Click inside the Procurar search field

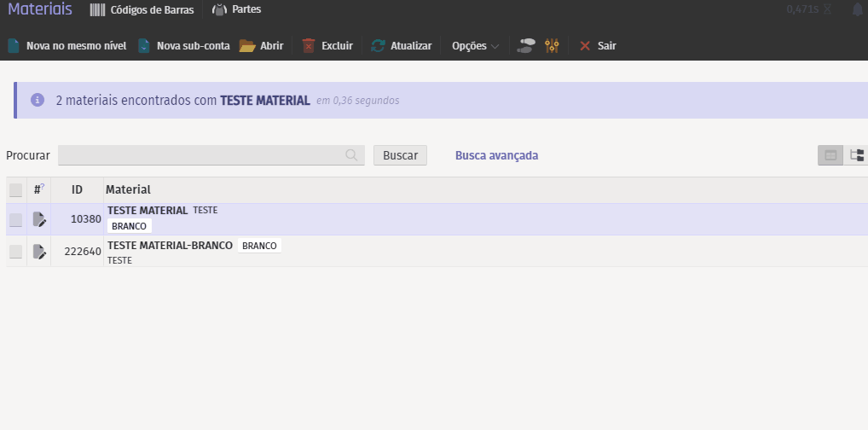tap(200, 155)
